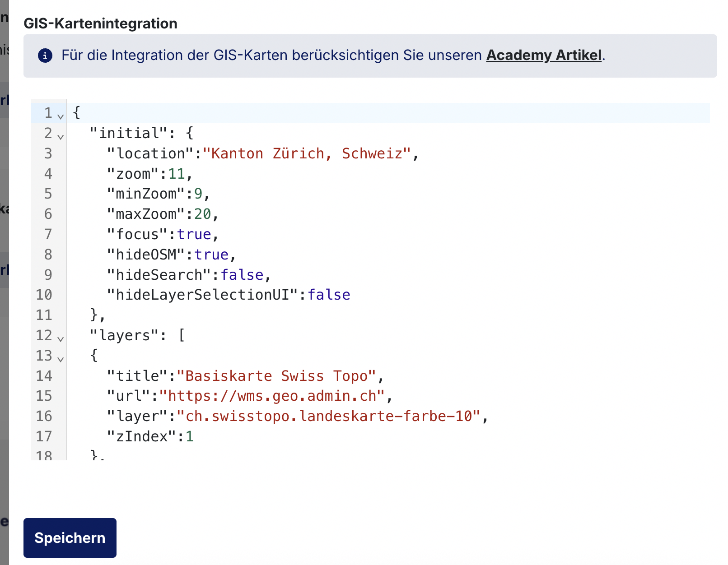
Task: Open the Academy Artikel link
Action: (544, 56)
